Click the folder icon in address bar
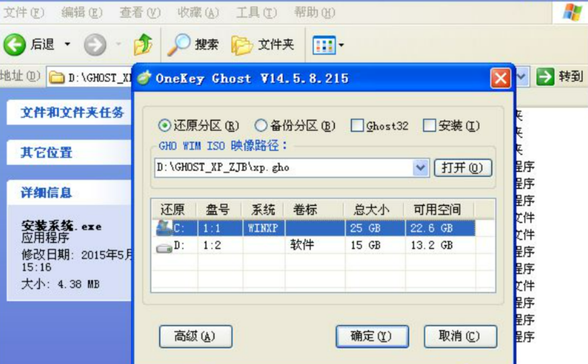Screen dimensions: 588x364 pos(57,77)
